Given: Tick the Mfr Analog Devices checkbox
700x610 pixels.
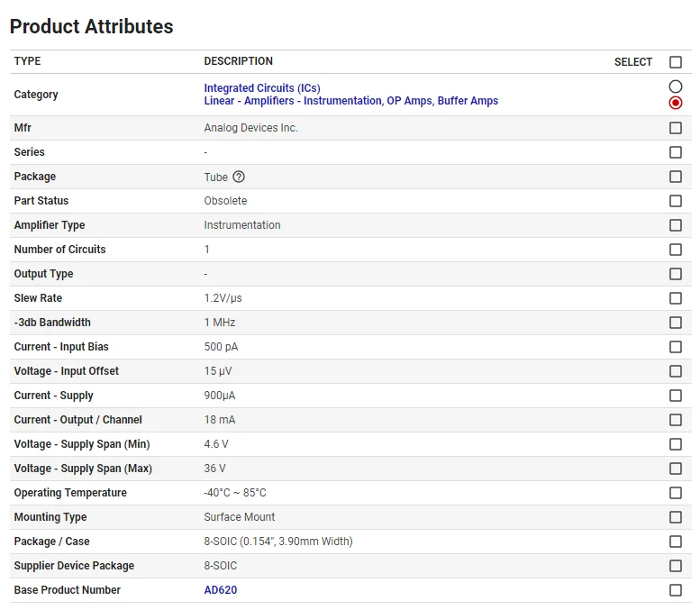Looking at the screenshot, I should click(676, 128).
